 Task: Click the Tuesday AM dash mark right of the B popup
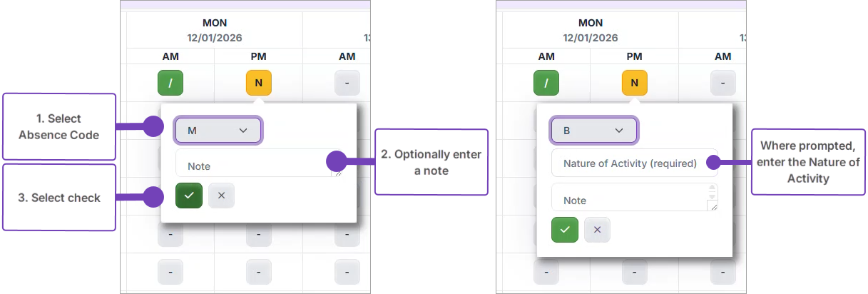(x=723, y=83)
